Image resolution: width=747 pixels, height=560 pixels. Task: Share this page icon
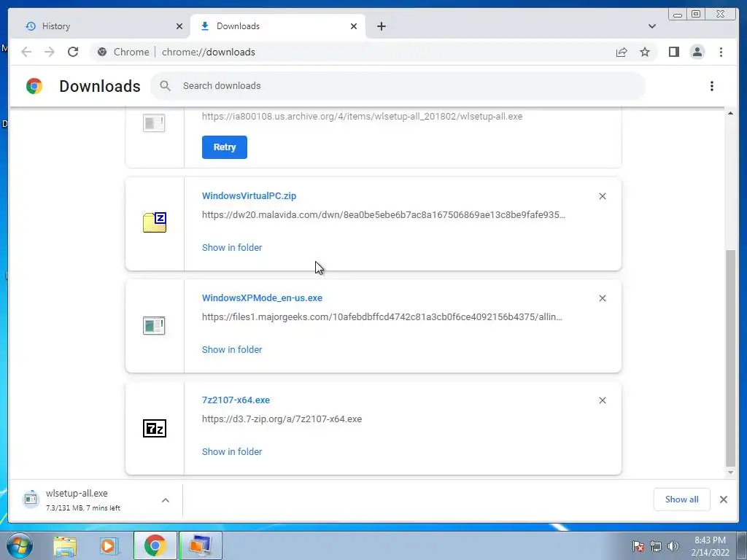point(622,52)
